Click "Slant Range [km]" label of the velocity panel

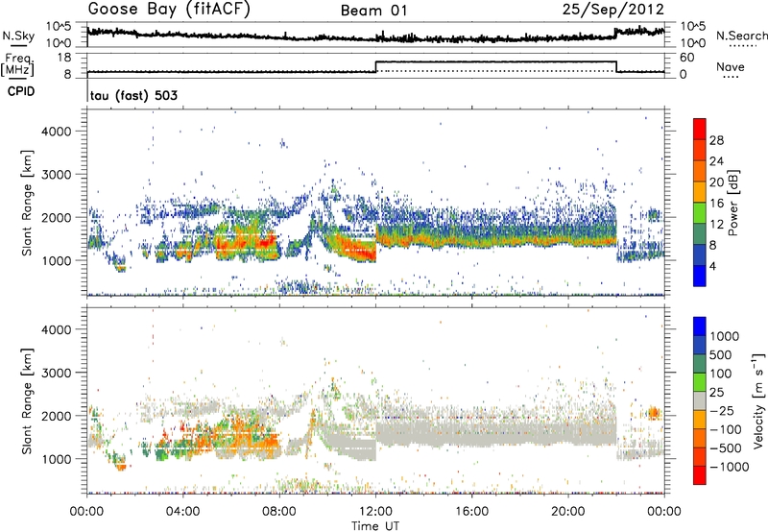click(27, 400)
